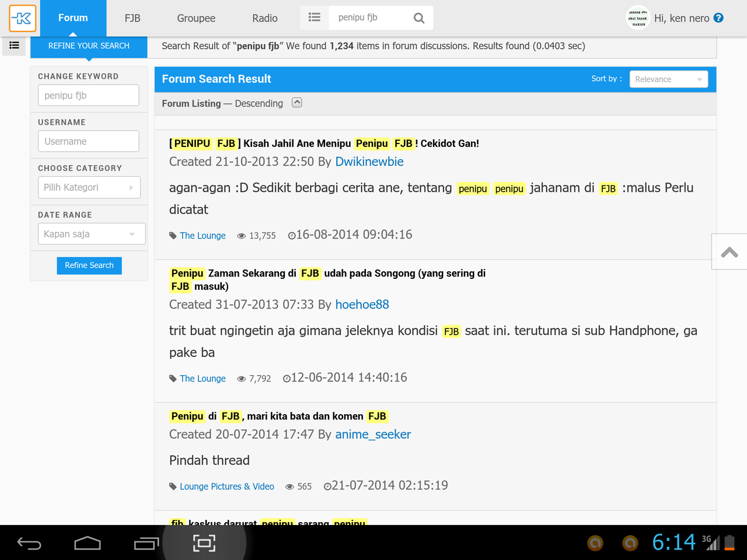The width and height of the screenshot is (747, 560).
Task: Click the Refine Search button
Action: 89,265
